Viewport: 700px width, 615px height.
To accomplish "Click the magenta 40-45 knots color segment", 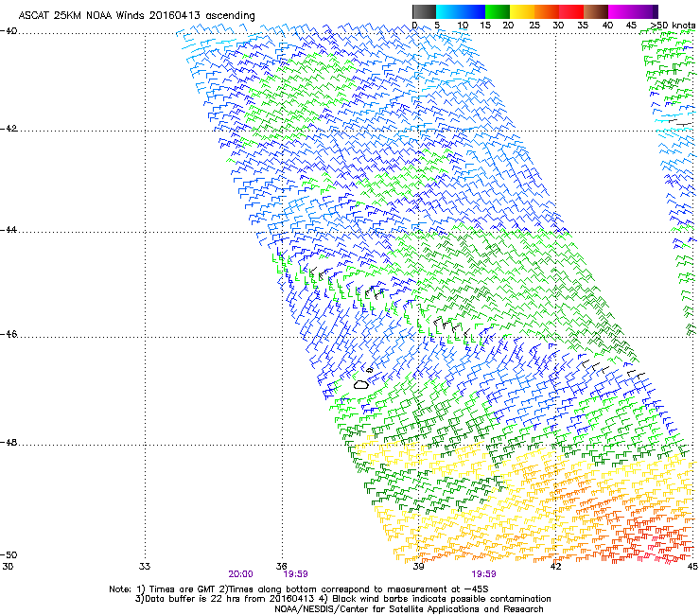I will click(621, 11).
